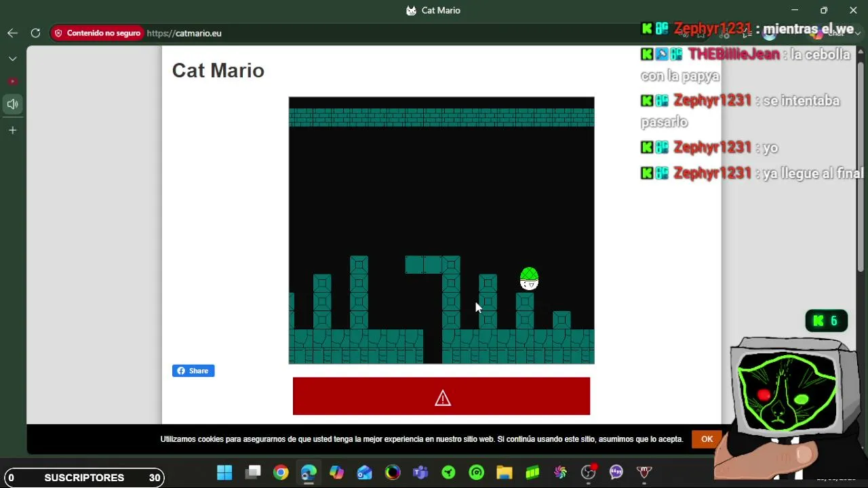This screenshot has width=868, height=488.
Task: Click chat message 'ya llegue al final'
Action: (x=813, y=174)
